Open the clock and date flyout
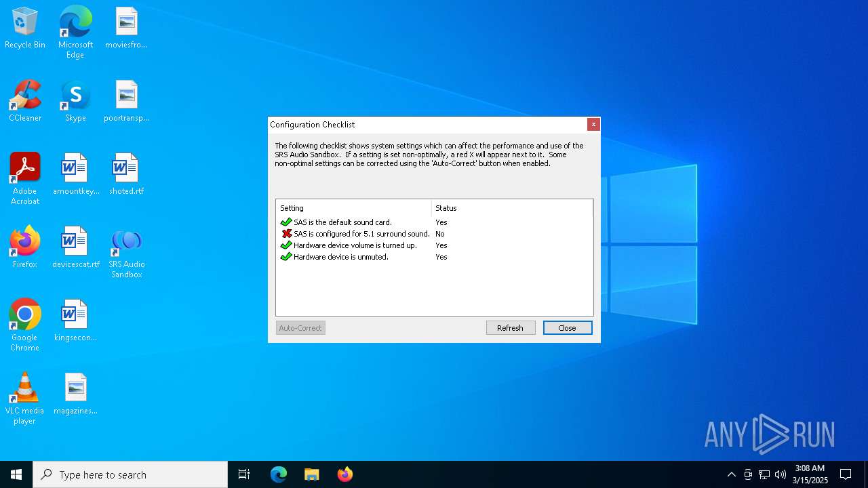 (x=810, y=474)
